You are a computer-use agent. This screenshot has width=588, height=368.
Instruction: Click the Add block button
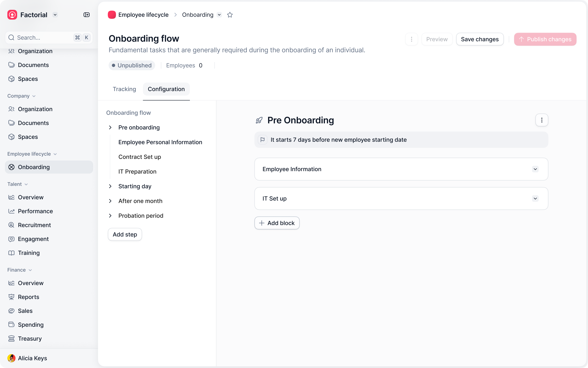point(277,223)
